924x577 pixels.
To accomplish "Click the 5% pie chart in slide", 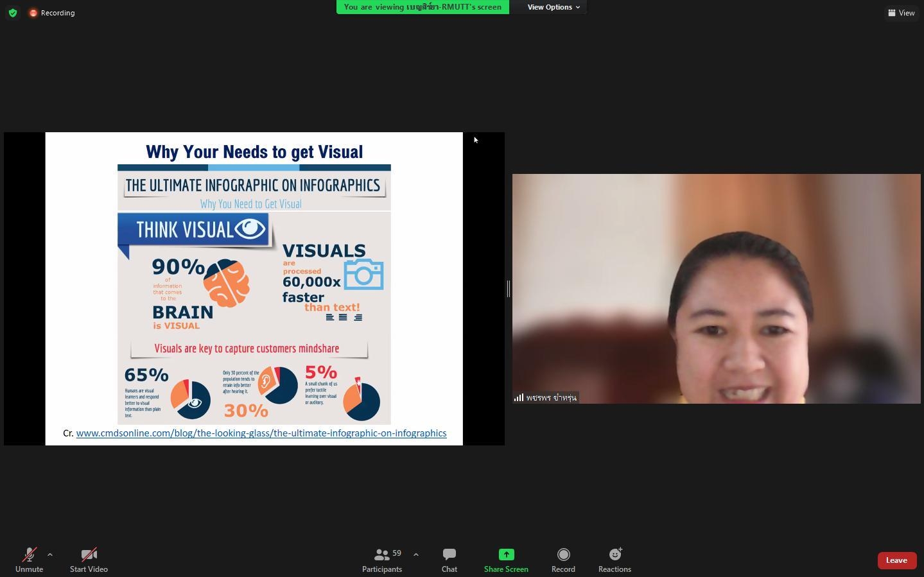I will point(362,400).
